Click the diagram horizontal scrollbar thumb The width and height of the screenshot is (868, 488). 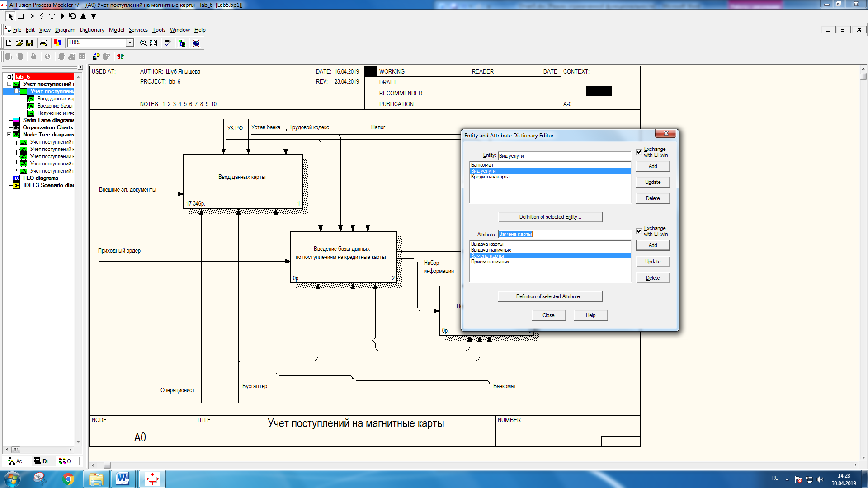[107, 465]
